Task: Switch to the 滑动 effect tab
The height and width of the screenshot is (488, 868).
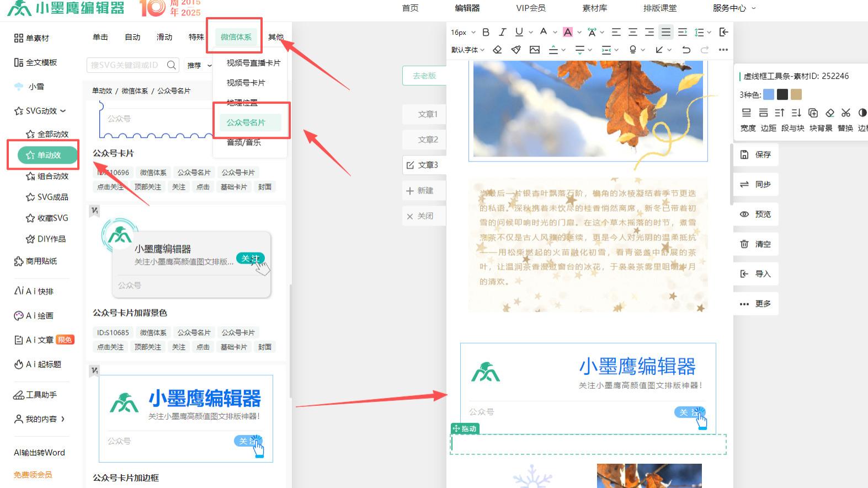Action: point(164,37)
